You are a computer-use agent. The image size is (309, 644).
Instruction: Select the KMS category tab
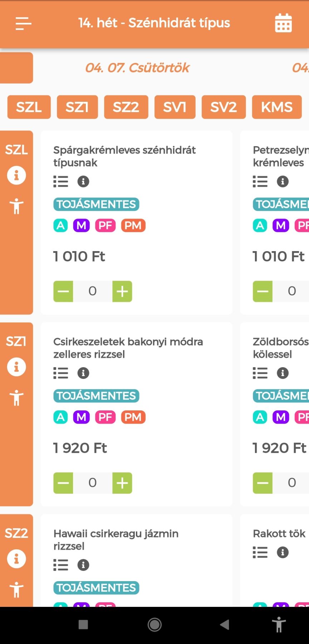(x=277, y=107)
